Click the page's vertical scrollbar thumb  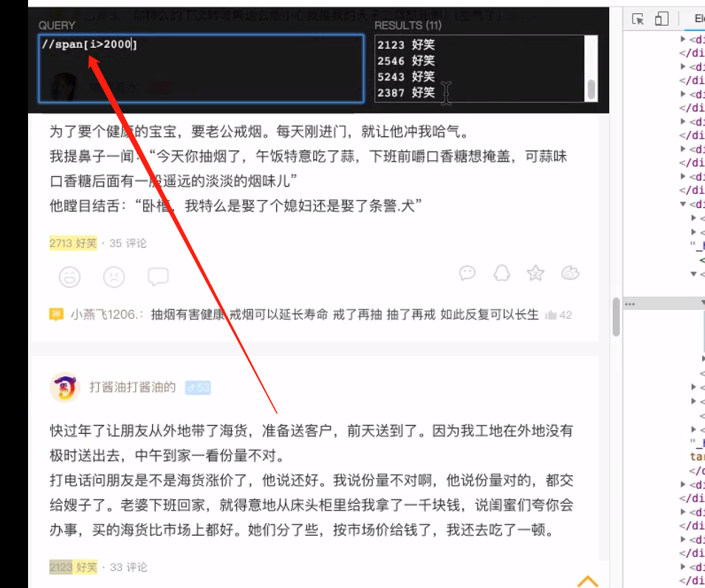616,317
